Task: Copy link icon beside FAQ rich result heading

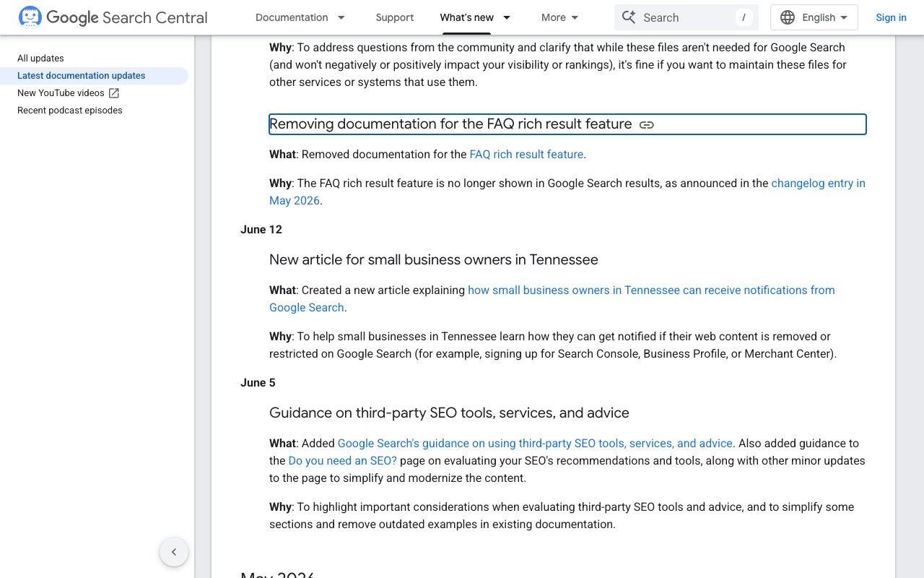Action: pyautogui.click(x=647, y=125)
